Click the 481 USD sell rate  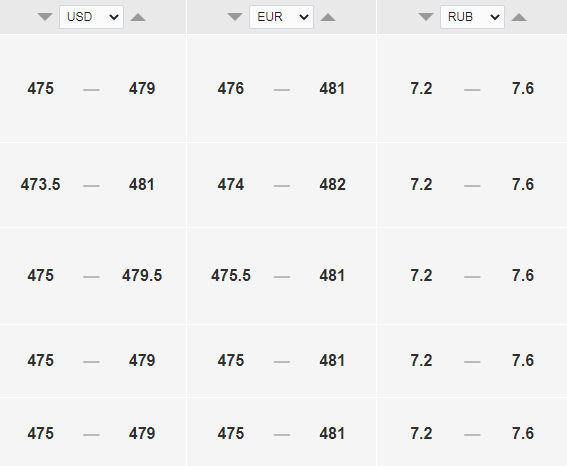tap(142, 185)
